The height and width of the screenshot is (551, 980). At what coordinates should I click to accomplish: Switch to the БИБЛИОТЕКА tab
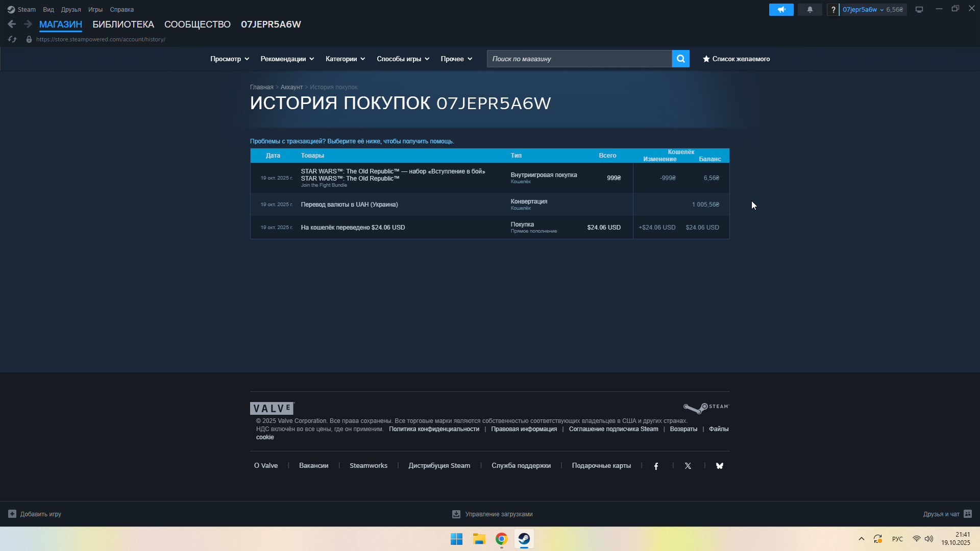coord(123,24)
